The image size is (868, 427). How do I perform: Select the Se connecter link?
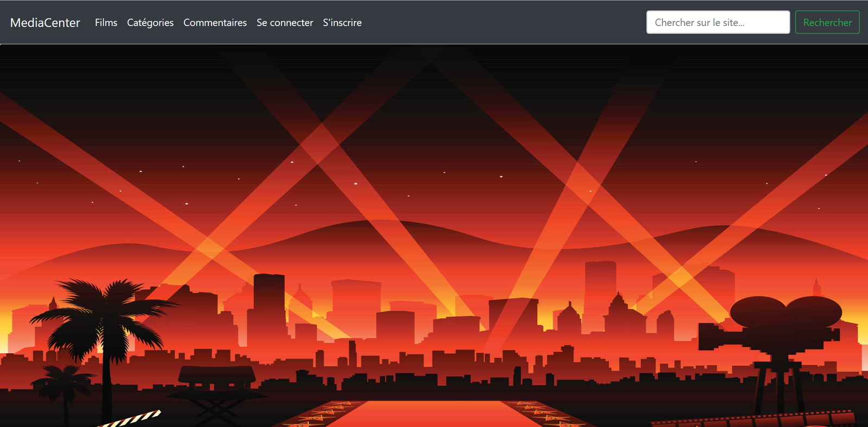(285, 23)
